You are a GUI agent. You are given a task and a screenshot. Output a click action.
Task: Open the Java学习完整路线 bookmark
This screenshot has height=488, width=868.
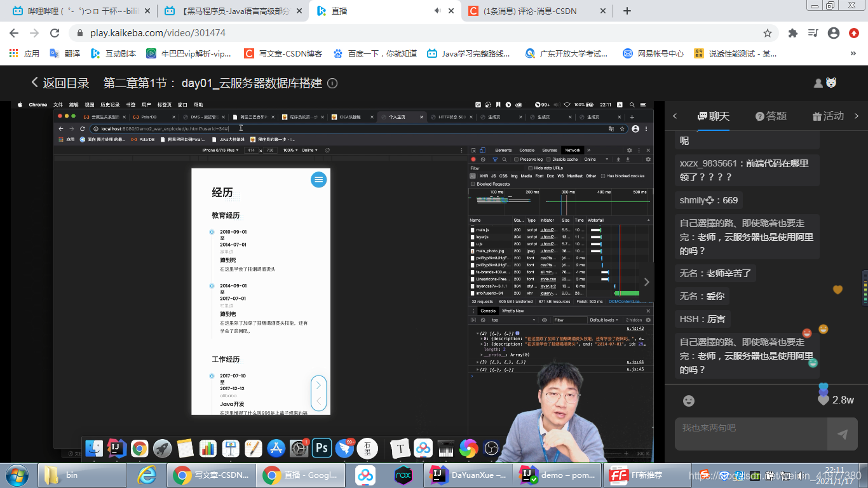[469, 54]
